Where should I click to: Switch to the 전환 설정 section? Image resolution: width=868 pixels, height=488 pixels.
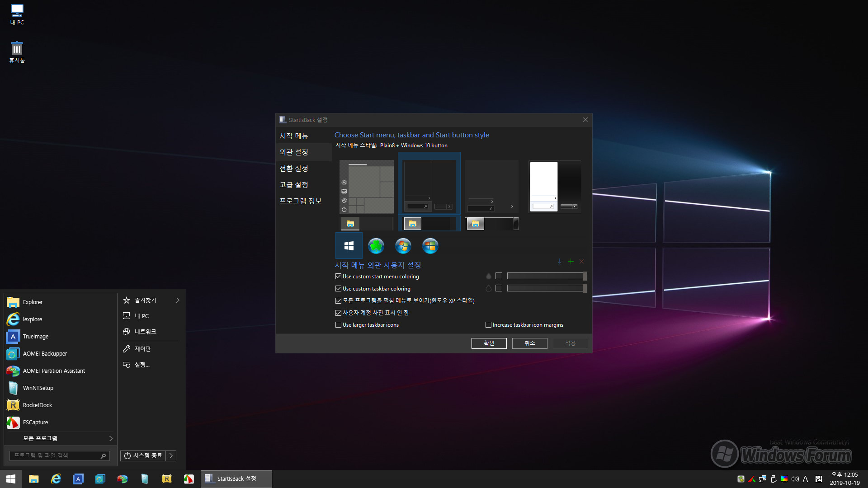[304, 169]
